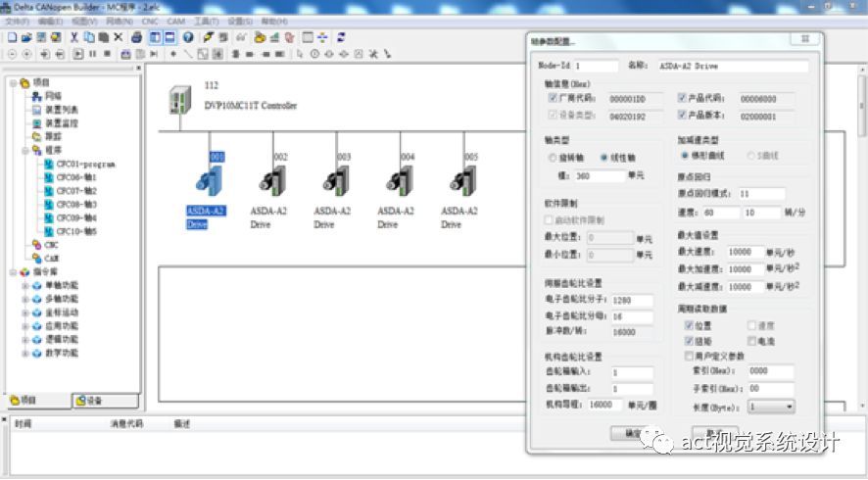Click the 电子齿轮比分子 field showing 1280
The image size is (868, 480).
(x=632, y=301)
